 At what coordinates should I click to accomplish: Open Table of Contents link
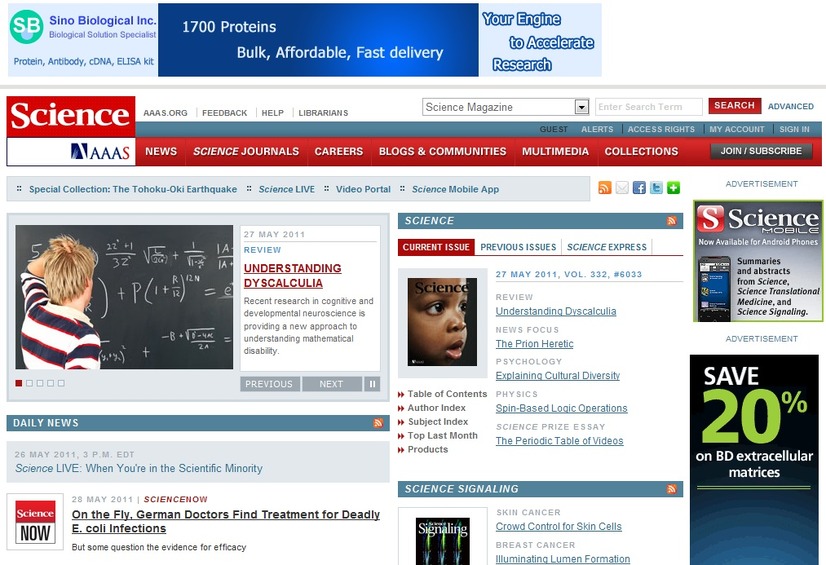pos(447,394)
